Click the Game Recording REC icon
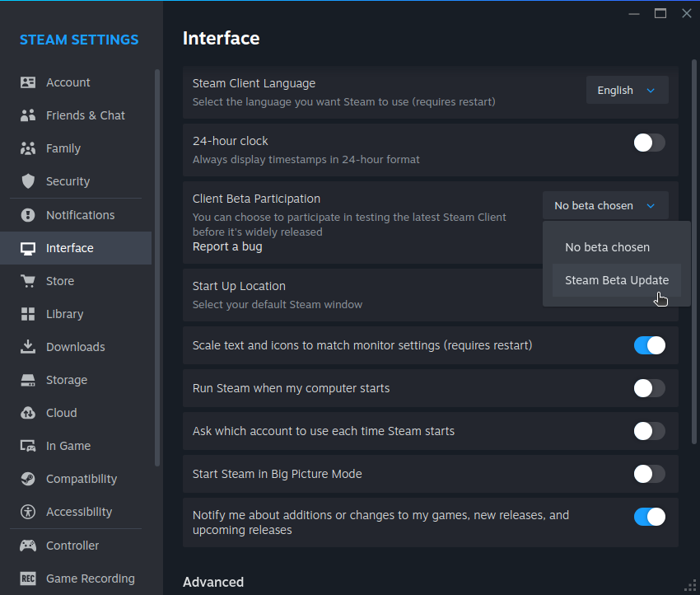The height and width of the screenshot is (595, 700). pos(28,579)
